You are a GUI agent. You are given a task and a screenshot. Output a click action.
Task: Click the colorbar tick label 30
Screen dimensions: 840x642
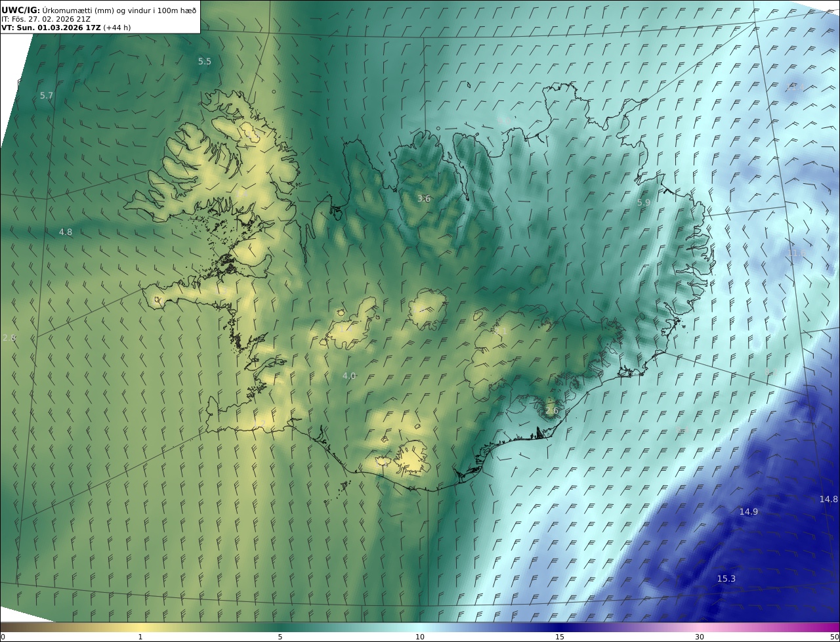click(x=700, y=637)
